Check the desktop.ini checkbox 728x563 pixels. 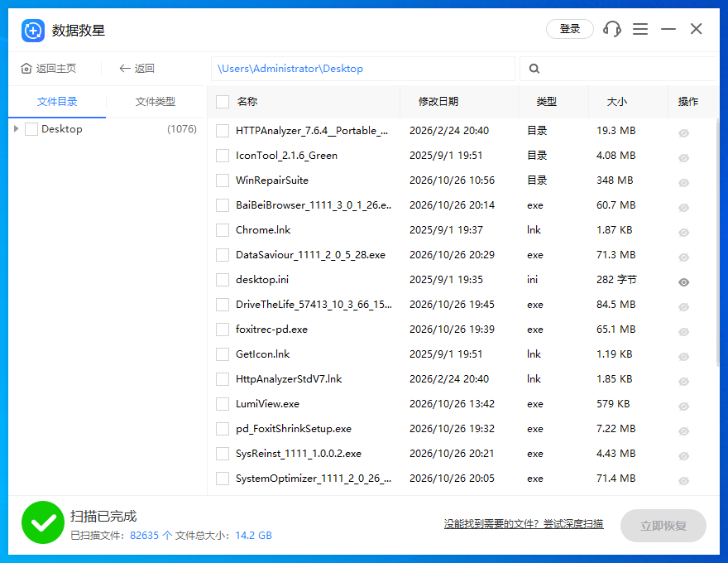(x=223, y=280)
